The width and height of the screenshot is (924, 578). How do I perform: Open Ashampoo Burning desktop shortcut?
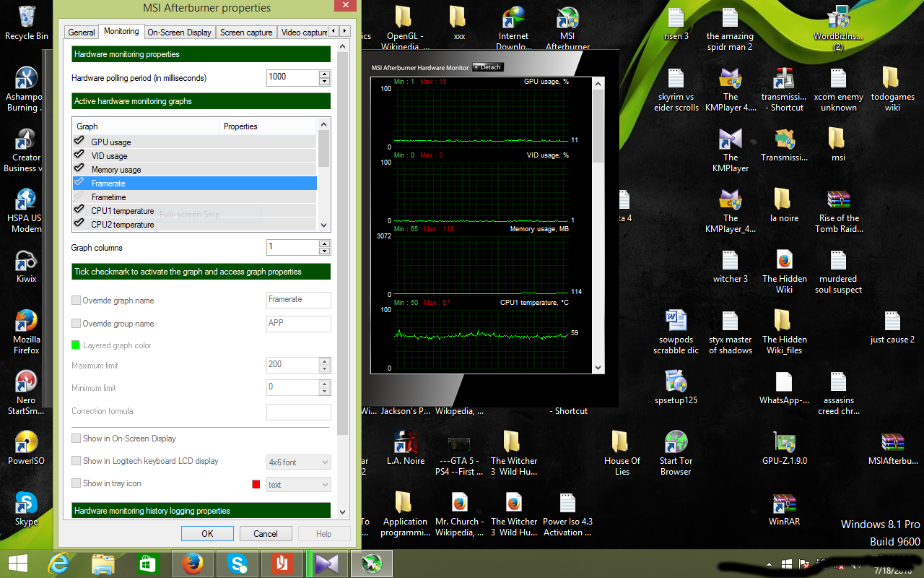click(x=26, y=90)
